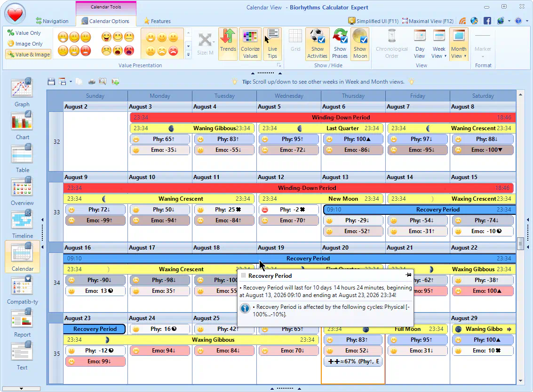533x392 pixels.
Task: Open the Marker format dropdown
Action: (x=483, y=44)
